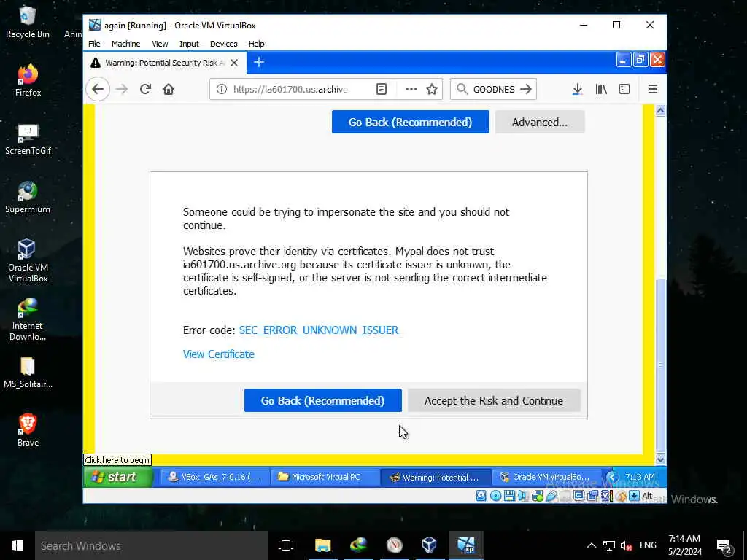Open File Explorer on host taskbar
This screenshot has height=560, width=747.
(x=323, y=545)
